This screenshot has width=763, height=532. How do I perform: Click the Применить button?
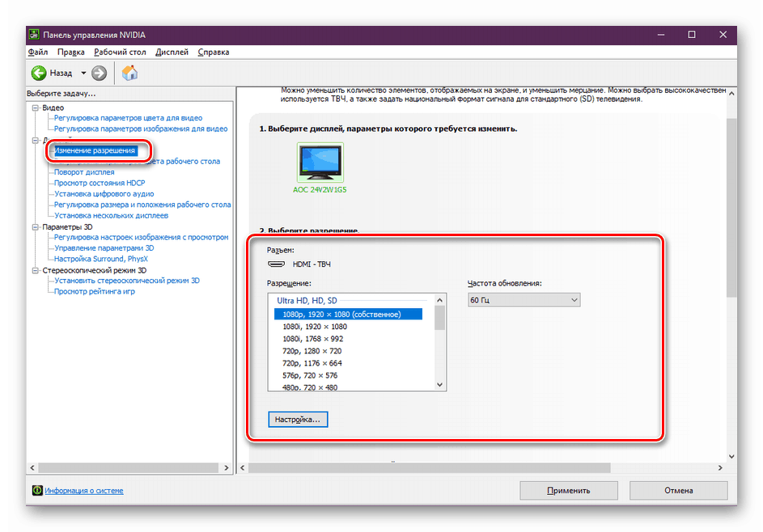tap(569, 490)
